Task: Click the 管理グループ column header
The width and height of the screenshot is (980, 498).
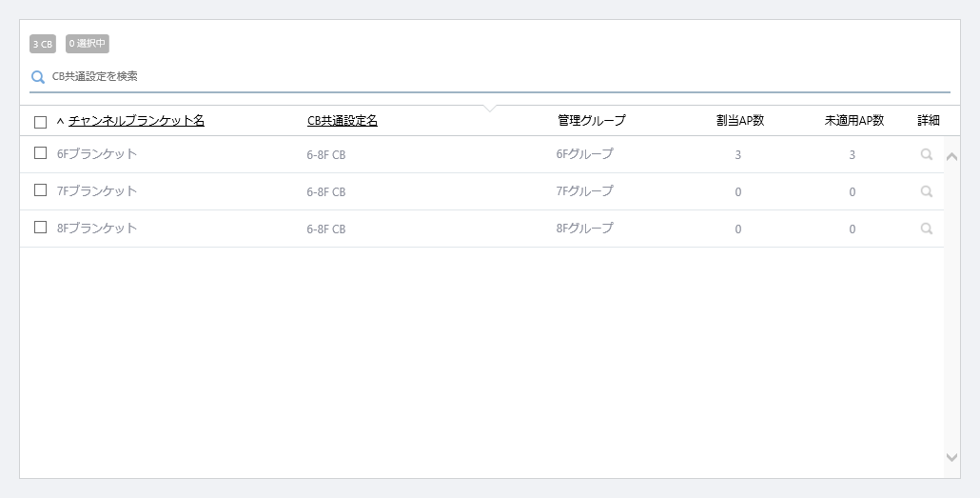Action: click(591, 121)
